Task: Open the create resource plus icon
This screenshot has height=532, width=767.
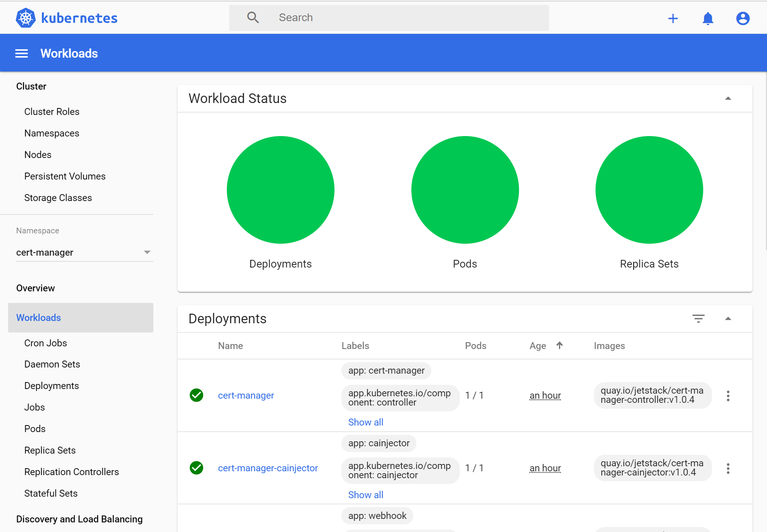Action: (673, 18)
